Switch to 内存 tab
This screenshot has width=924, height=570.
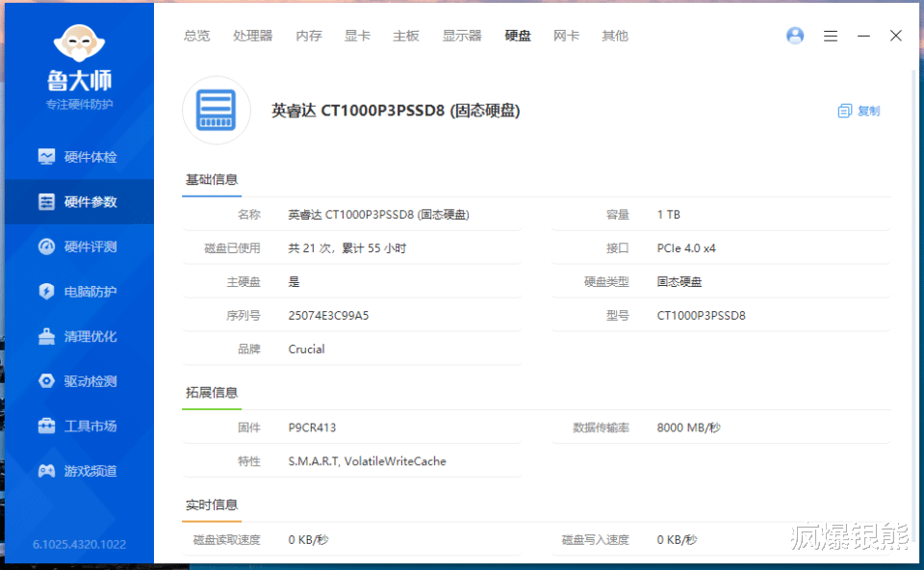(x=309, y=36)
